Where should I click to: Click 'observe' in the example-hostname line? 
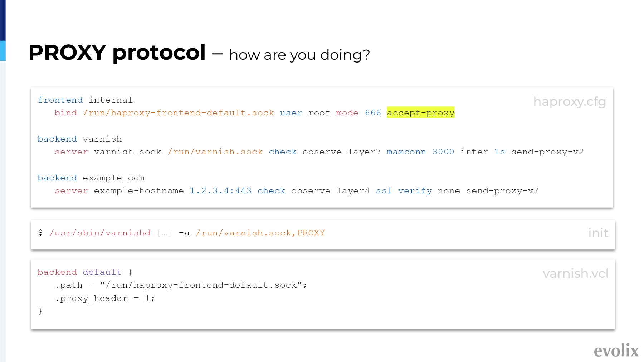pos(311,191)
